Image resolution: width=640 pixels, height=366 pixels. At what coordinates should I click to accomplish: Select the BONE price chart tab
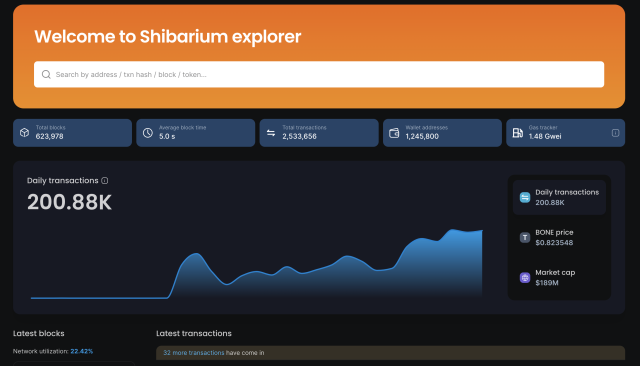559,237
